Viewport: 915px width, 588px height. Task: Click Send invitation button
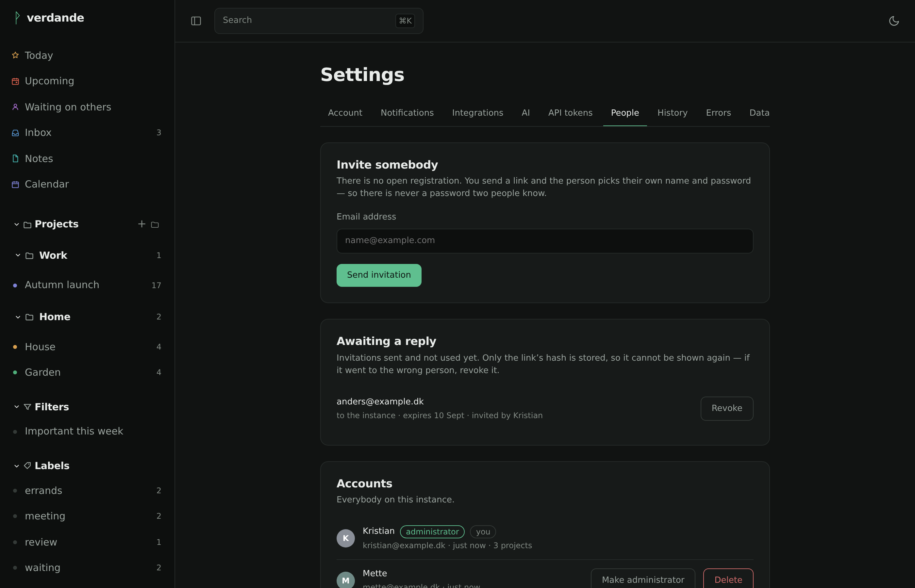pos(379,275)
